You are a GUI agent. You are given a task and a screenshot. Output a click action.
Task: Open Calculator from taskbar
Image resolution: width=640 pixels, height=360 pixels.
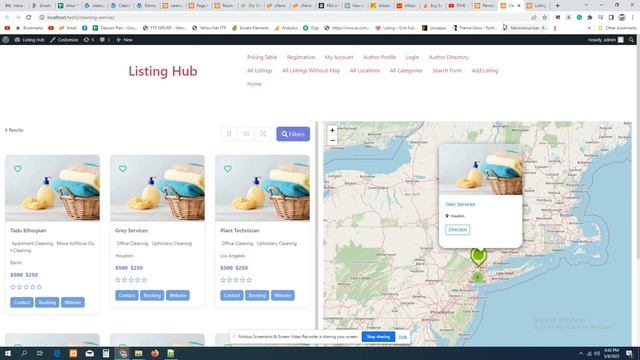point(106,353)
